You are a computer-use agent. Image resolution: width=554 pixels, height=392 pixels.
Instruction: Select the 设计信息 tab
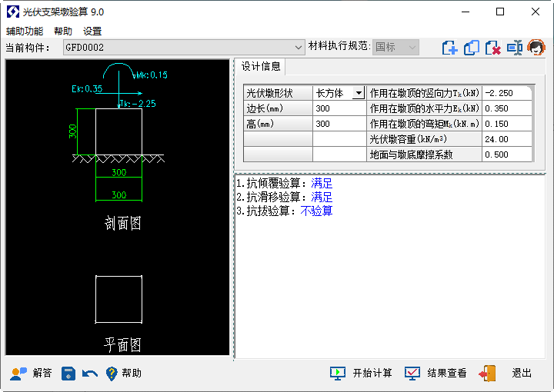(x=261, y=66)
